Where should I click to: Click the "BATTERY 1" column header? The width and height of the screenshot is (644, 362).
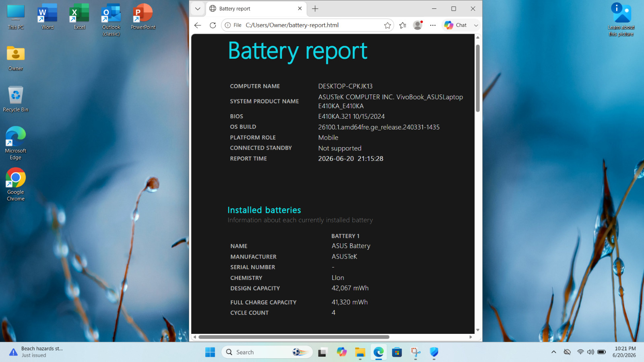coord(345,236)
